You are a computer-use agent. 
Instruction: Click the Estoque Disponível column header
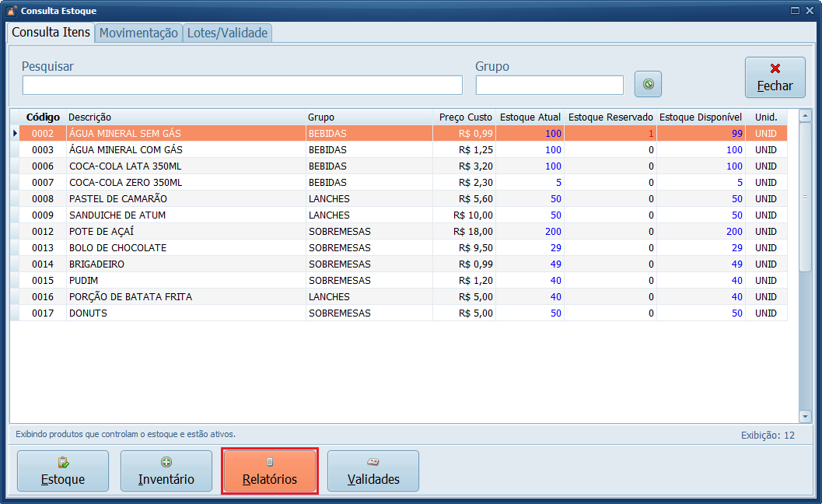pyautogui.click(x=701, y=117)
